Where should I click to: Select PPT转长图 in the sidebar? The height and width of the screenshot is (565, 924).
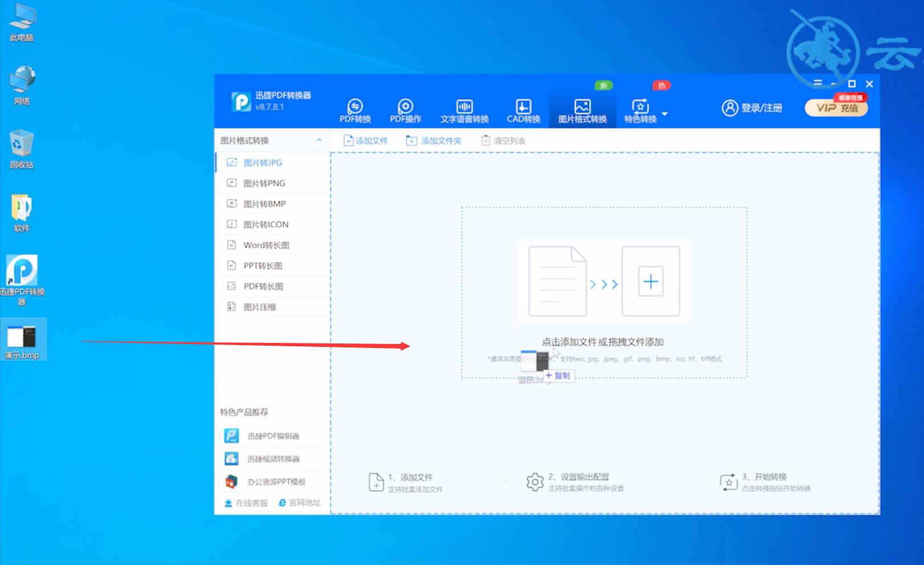(273, 265)
